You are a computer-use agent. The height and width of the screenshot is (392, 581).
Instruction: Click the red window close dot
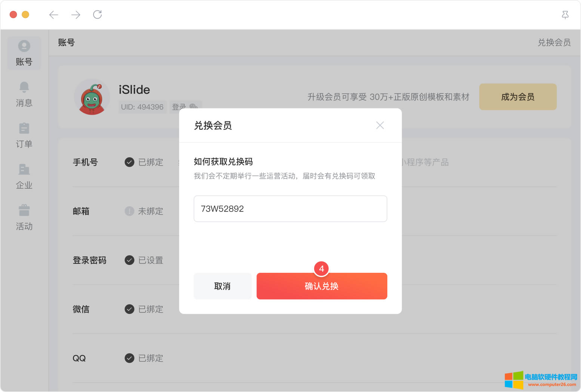tap(13, 15)
